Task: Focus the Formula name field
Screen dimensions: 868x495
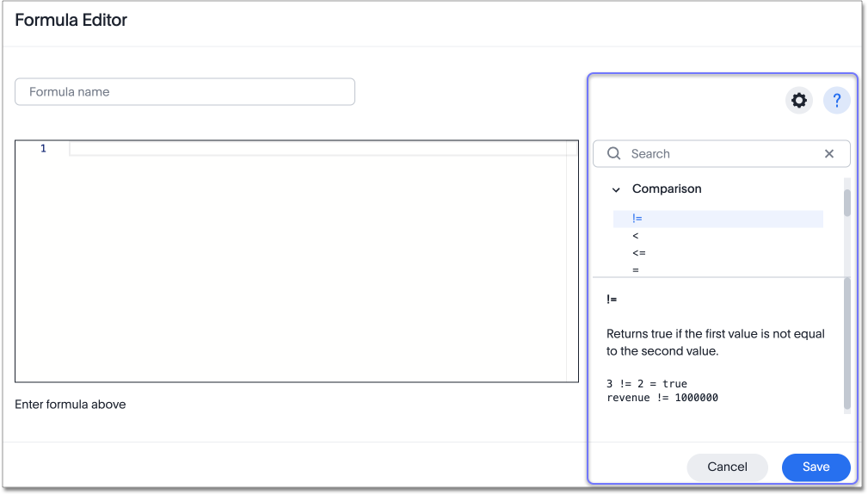Action: 185,92
